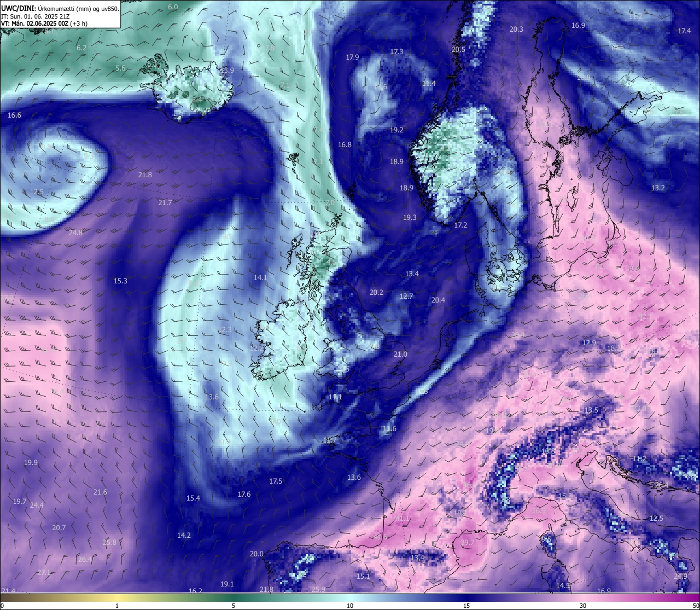
Task: Click the map value 13.5
Action: [591, 410]
